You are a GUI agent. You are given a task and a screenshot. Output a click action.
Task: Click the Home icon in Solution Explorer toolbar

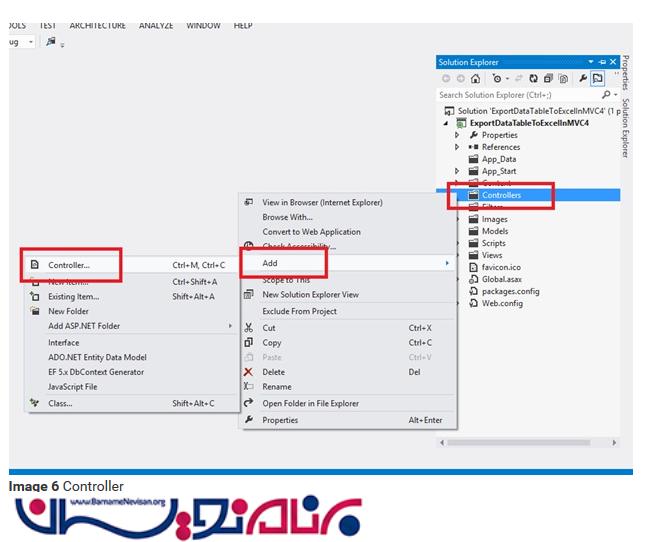pyautogui.click(x=476, y=79)
